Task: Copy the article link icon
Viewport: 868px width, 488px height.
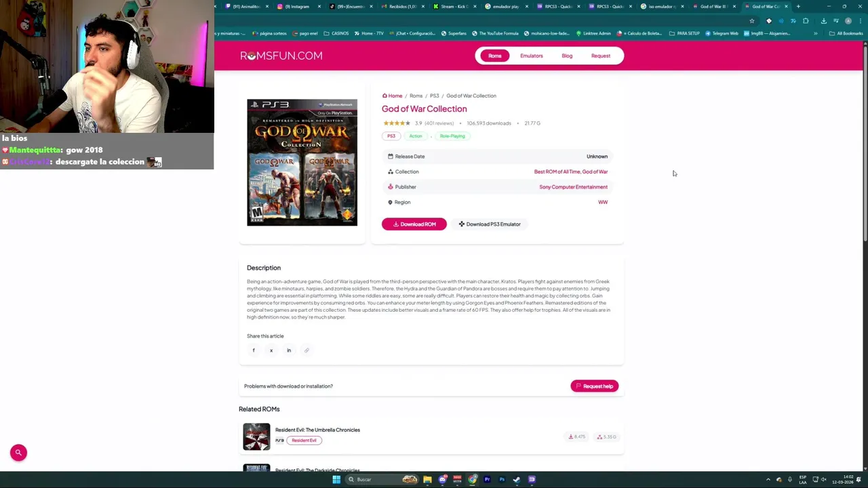Action: [x=307, y=350]
